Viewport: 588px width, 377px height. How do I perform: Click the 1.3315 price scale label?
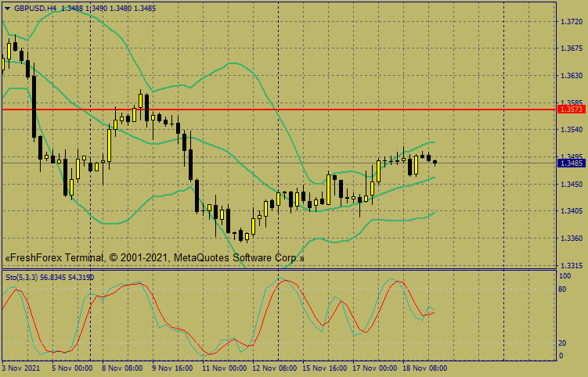click(x=571, y=265)
